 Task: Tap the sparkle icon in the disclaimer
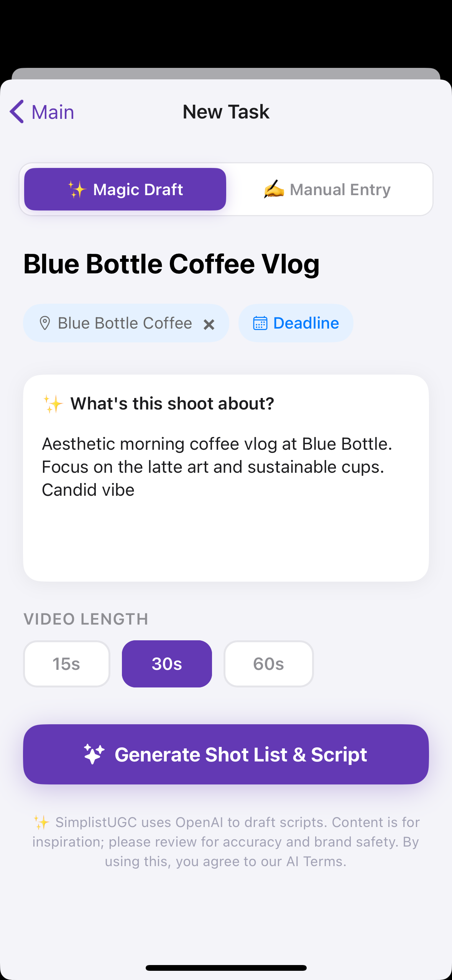coord(41,822)
